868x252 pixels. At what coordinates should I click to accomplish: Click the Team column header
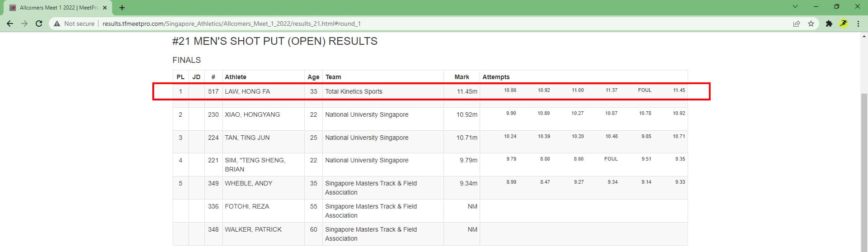tap(333, 77)
